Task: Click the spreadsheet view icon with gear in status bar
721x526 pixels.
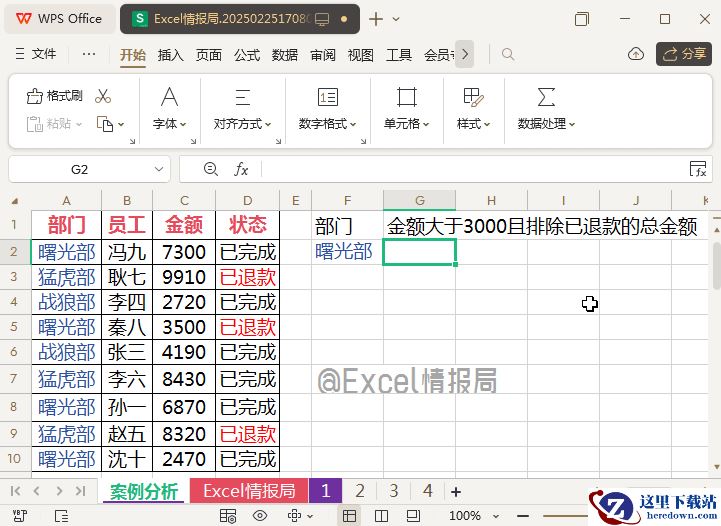Action: pyautogui.click(x=228, y=516)
